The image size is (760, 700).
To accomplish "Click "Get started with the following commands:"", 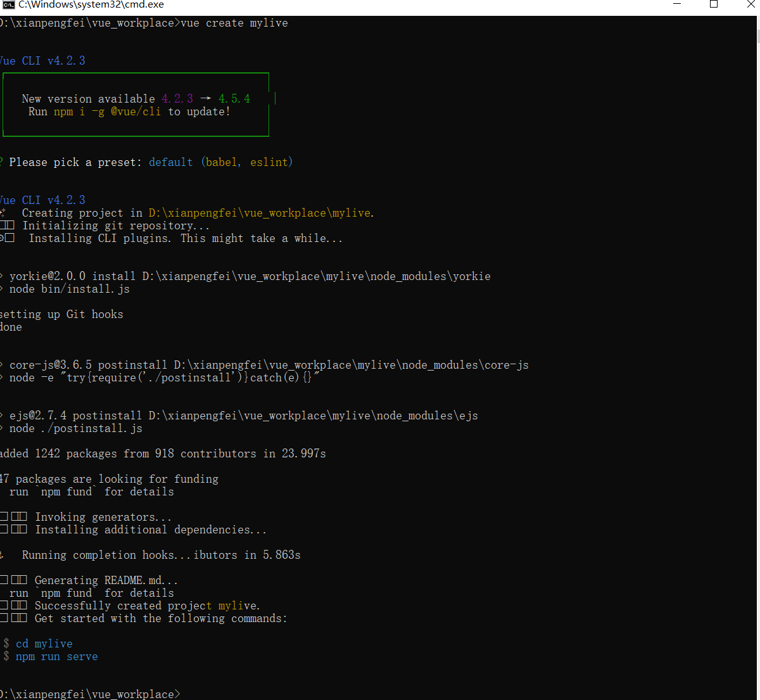I will (x=161, y=618).
